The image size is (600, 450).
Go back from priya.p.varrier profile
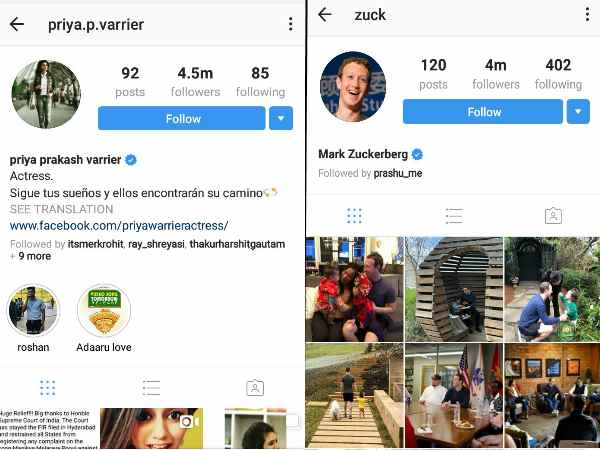click(x=17, y=24)
